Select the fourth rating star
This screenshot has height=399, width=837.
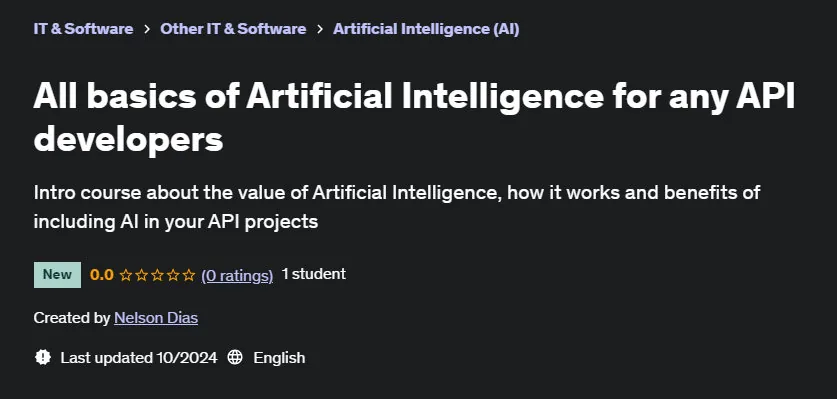(x=173, y=275)
